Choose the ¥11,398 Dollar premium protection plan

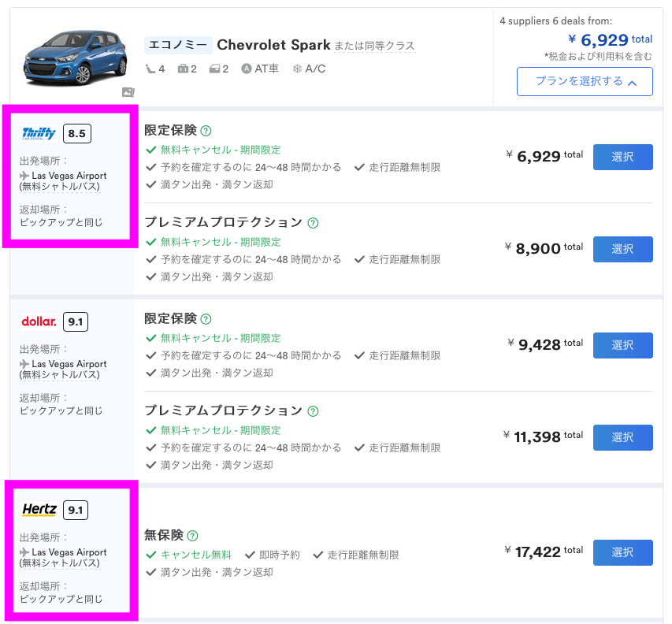point(622,437)
